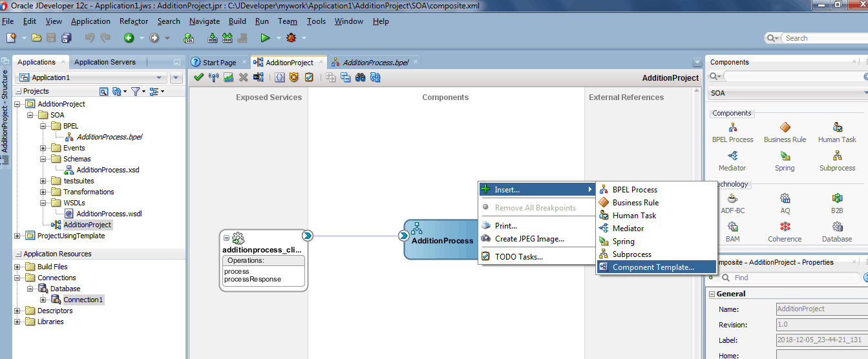Click the AdditionProcess BPEL component on canvas
Image resolution: width=868 pixels, height=359 pixels.
(x=441, y=240)
